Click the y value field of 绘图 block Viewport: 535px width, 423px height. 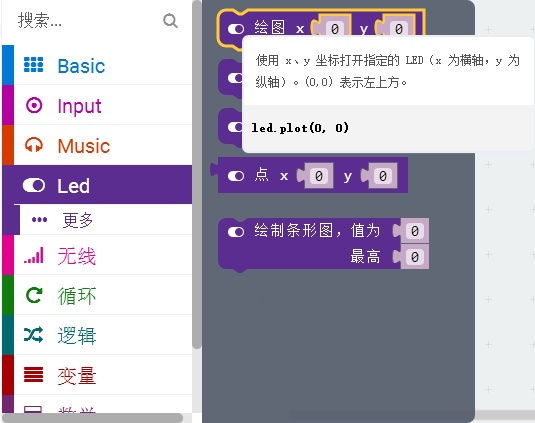point(398,29)
